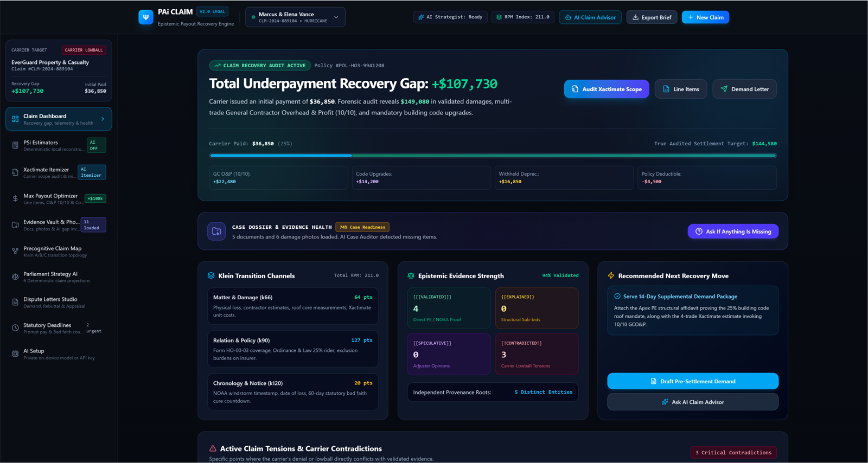868x463 pixels.
Task: Click the 74% Case Readiness badge
Action: pos(362,227)
